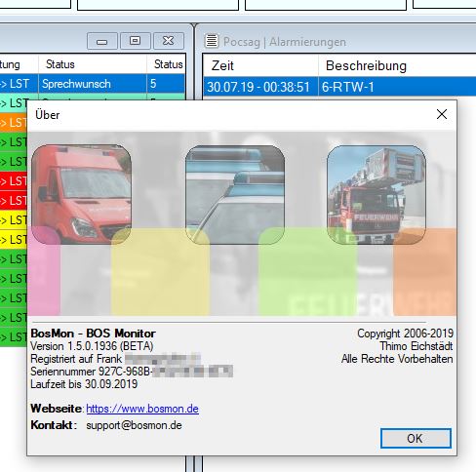The height and width of the screenshot is (472, 476).
Task: Click the Beschreibung column header
Action: (x=397, y=65)
